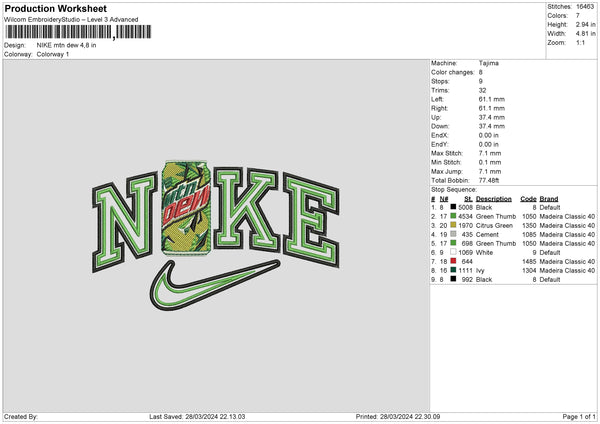Viewport: 600px width, 424px height.
Task: Click the Madeira Classic 40 brand in Ivy row
Action: (x=567, y=271)
